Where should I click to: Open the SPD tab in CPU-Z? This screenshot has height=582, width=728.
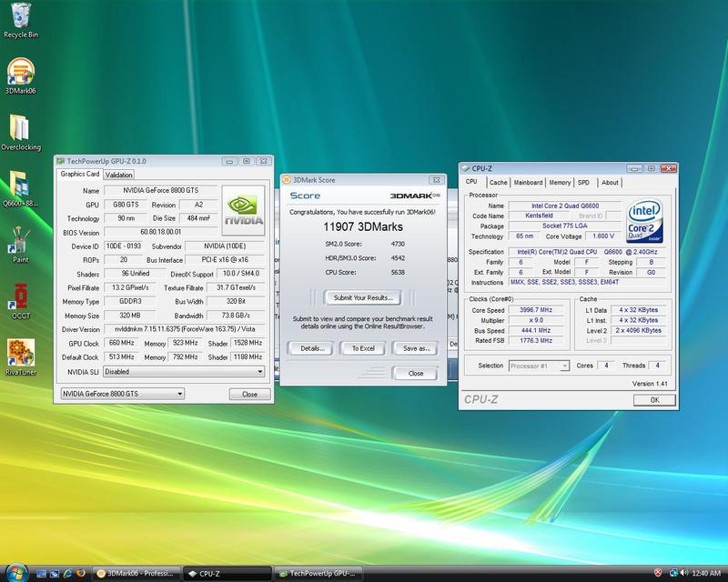tap(584, 183)
